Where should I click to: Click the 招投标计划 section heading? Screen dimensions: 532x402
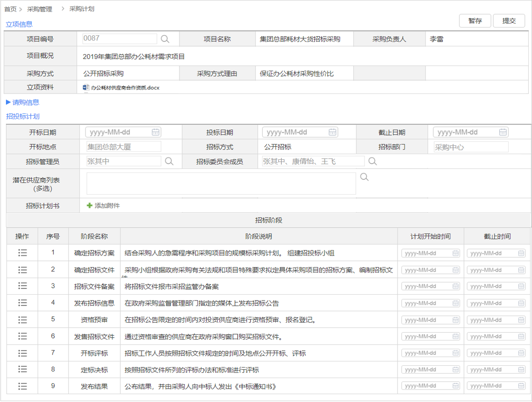(x=23, y=117)
